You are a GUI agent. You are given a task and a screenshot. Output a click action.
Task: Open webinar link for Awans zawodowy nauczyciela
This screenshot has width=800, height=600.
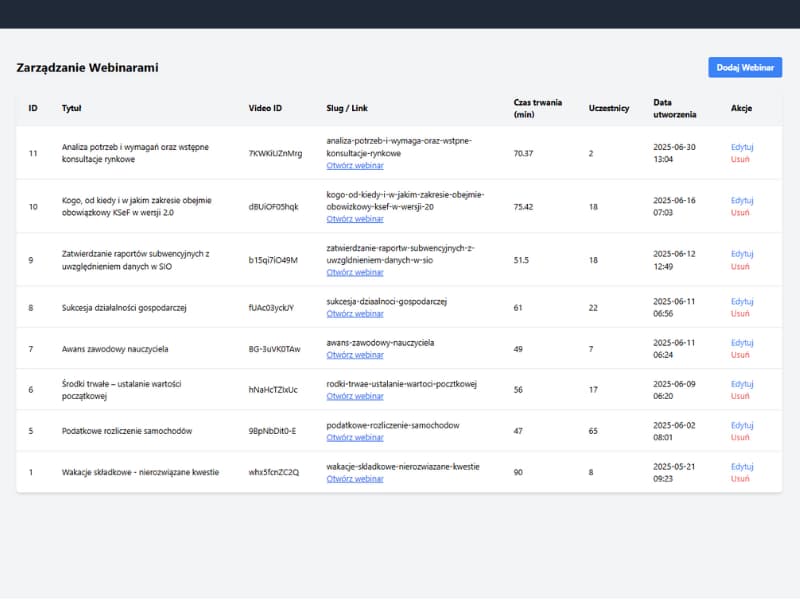click(355, 355)
